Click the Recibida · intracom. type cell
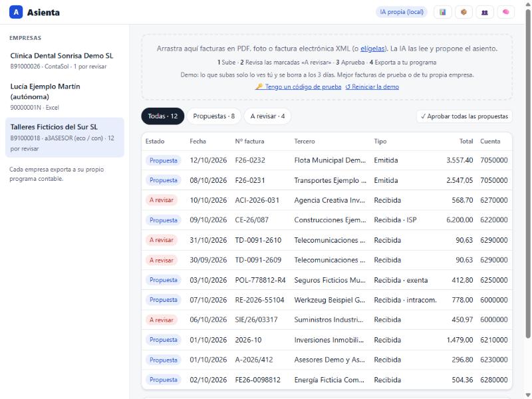 (x=406, y=300)
